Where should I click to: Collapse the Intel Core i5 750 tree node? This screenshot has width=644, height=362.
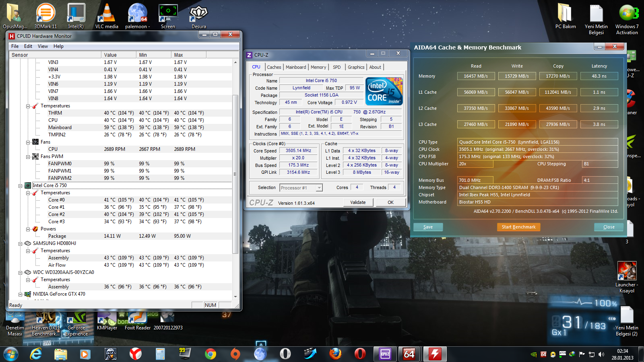click(20, 186)
